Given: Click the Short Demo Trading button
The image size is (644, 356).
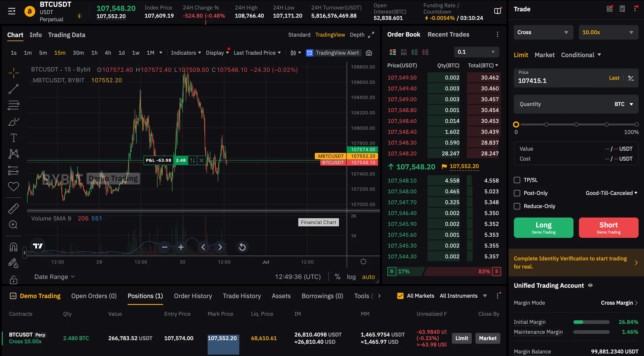Looking at the screenshot, I should point(608,228).
